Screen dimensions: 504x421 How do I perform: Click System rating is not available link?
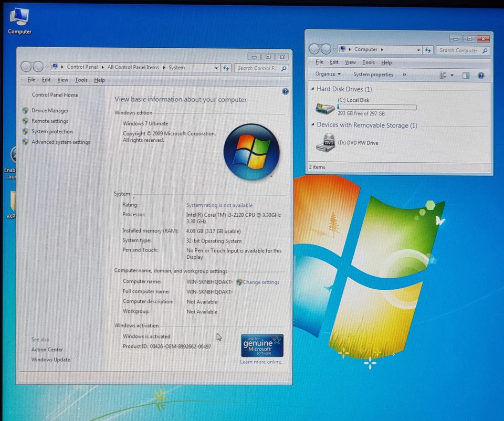(219, 205)
